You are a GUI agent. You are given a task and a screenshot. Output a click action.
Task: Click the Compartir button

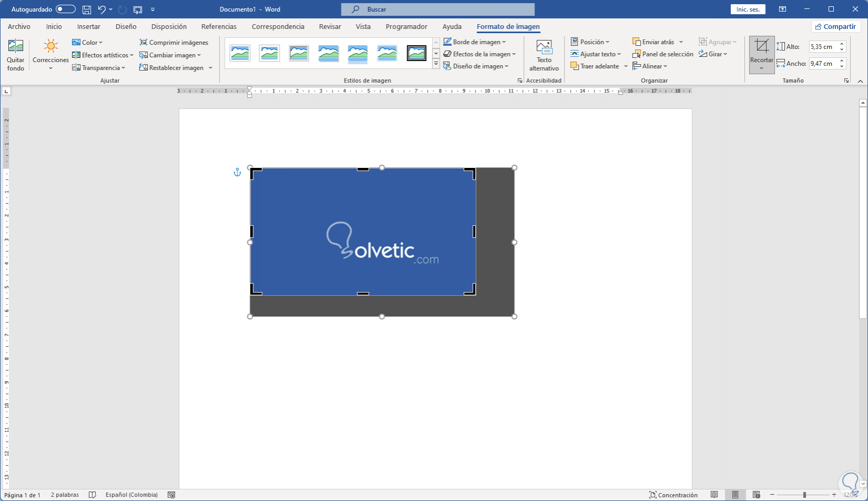click(x=835, y=27)
